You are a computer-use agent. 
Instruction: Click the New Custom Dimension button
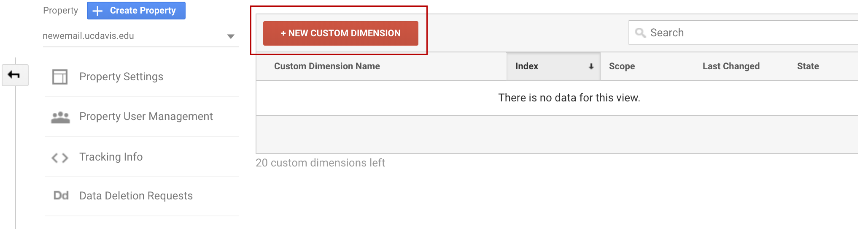pos(340,33)
